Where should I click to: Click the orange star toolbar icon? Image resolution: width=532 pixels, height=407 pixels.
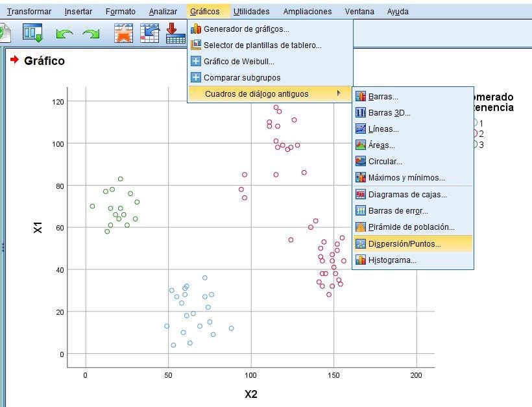coord(123,33)
